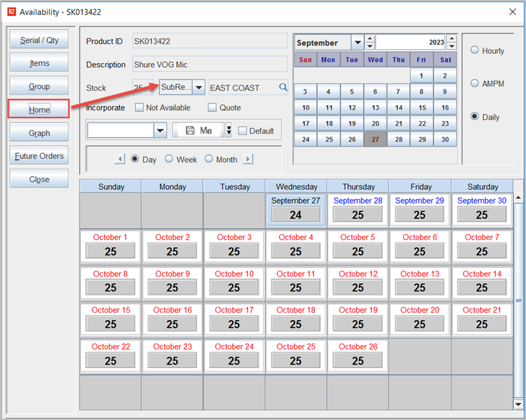526x420 pixels.
Task: Click the search magnifier next to EAST COAST
Action: [283, 87]
